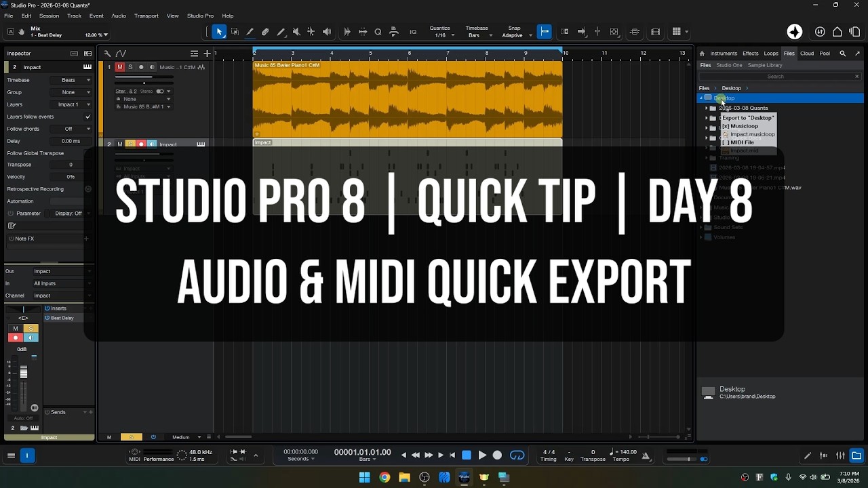Click the IQ input quantize icon
The width and height of the screenshot is (868, 488).
tap(413, 32)
